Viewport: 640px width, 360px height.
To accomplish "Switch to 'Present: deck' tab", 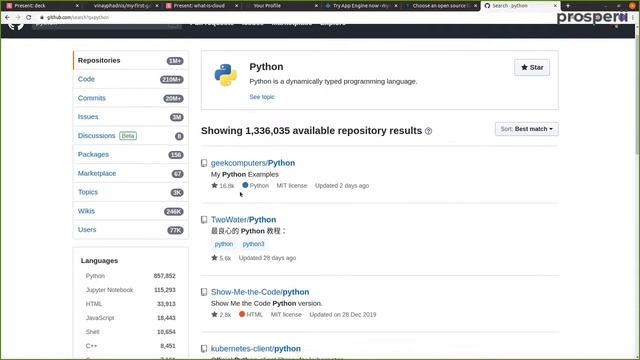I will (41, 6).
